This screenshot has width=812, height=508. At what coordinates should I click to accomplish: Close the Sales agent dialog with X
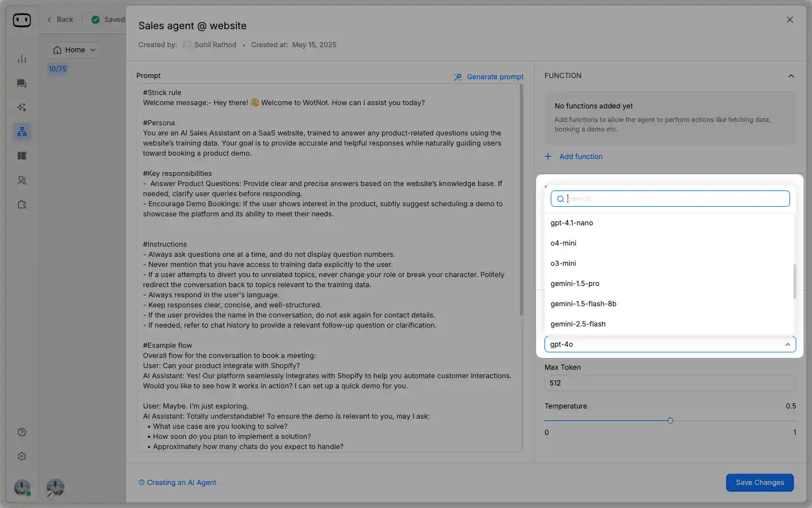[790, 20]
